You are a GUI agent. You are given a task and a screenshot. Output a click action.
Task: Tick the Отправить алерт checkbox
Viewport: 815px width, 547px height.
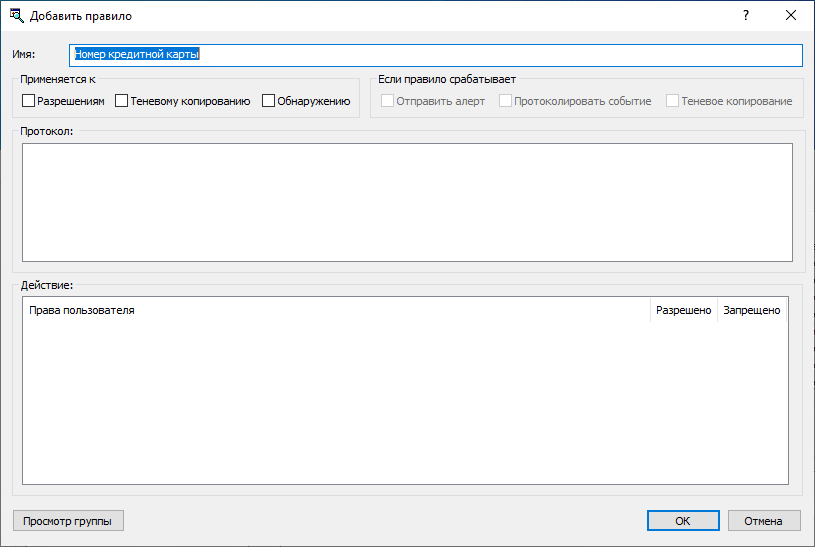pyautogui.click(x=387, y=101)
